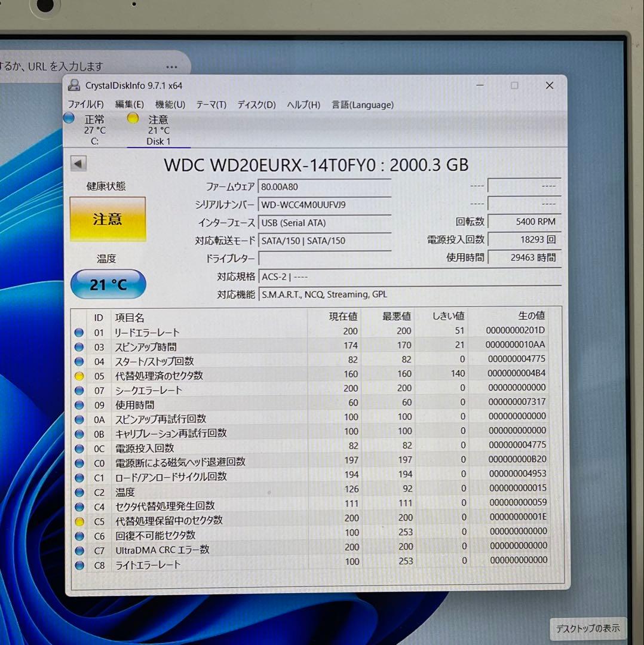Click the status dot for キャリブレーション再試行回数 row

pos(79,434)
